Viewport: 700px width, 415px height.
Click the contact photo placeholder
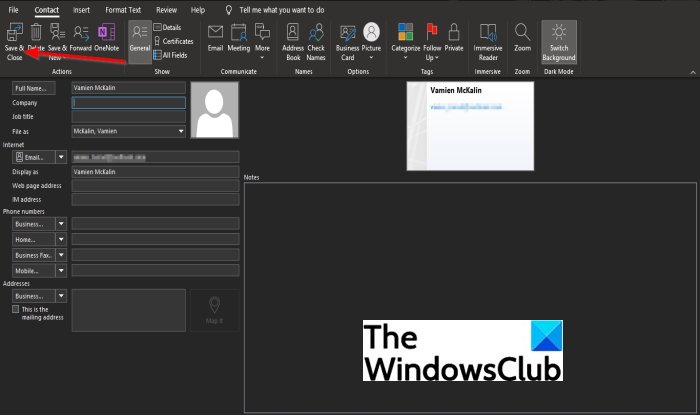[215, 110]
